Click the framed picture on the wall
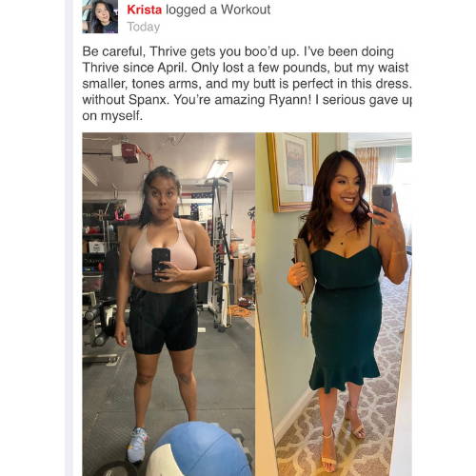This screenshot has width=476, height=476. pyautogui.click(x=292, y=171)
